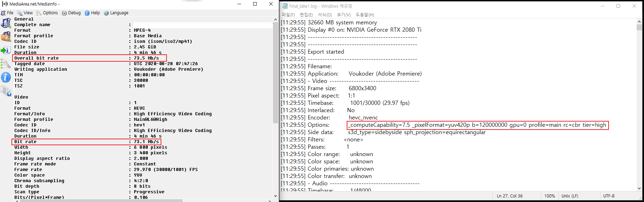Open the MediaInfo Help menu

(x=92, y=13)
